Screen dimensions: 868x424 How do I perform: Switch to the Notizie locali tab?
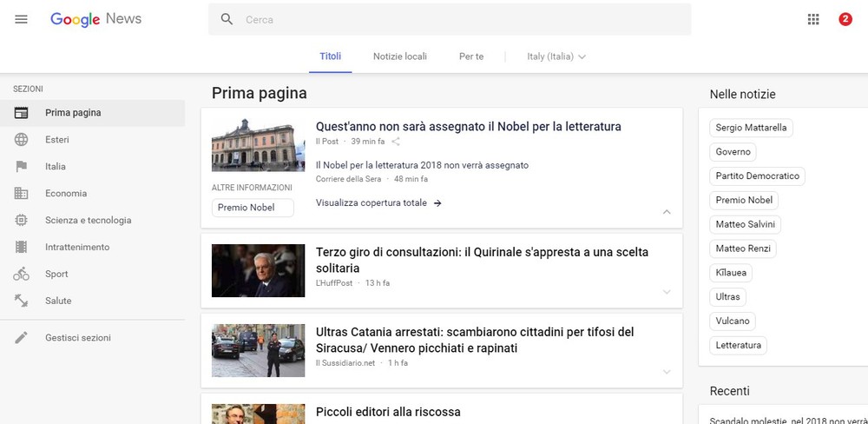click(399, 56)
